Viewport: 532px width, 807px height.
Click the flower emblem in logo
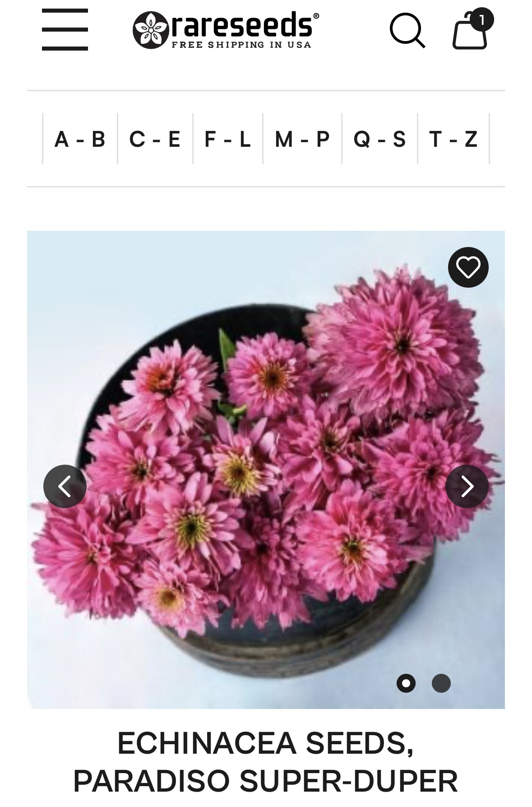click(151, 30)
